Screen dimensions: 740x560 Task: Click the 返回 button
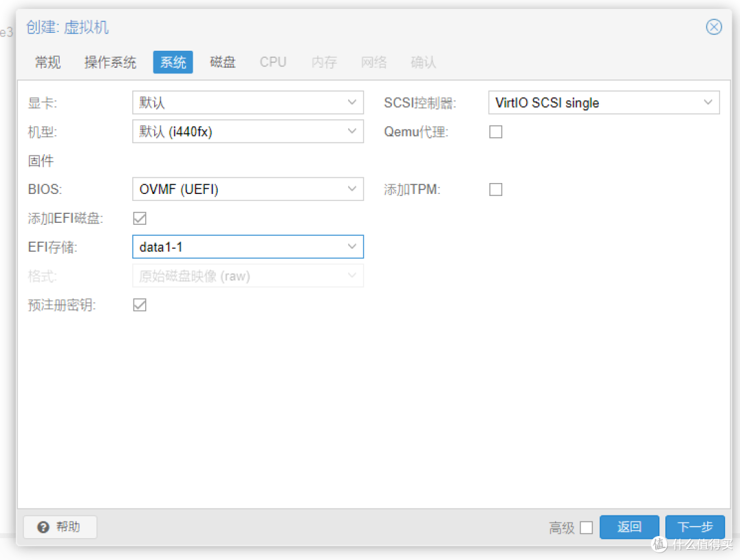point(628,527)
